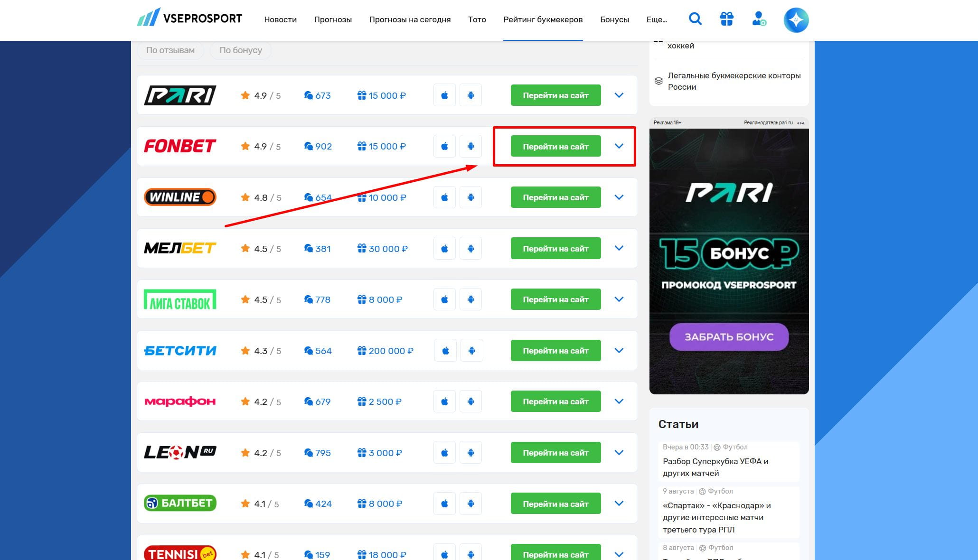Open the Прогнозы menu item
978x560 pixels.
pyautogui.click(x=333, y=19)
